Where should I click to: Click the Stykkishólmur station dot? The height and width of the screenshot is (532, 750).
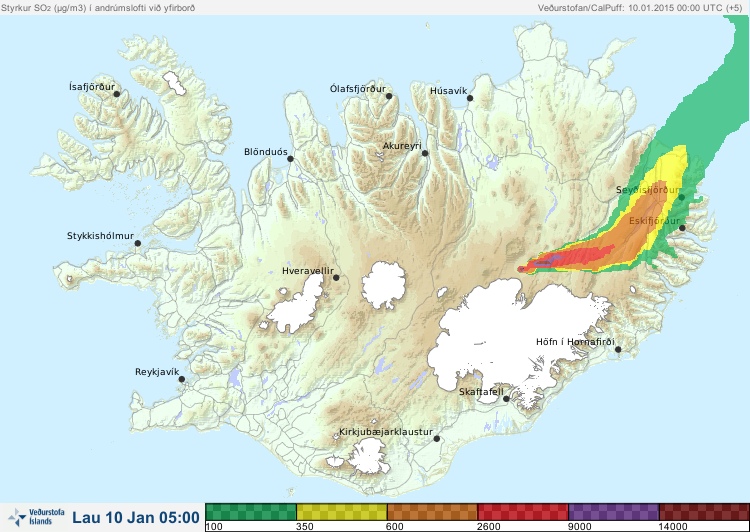point(138,244)
